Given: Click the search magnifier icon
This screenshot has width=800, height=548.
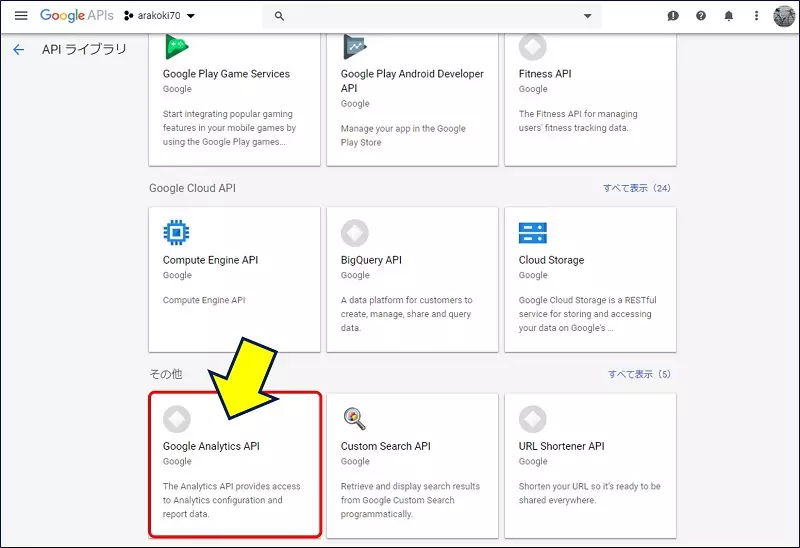Looking at the screenshot, I should click(x=279, y=16).
